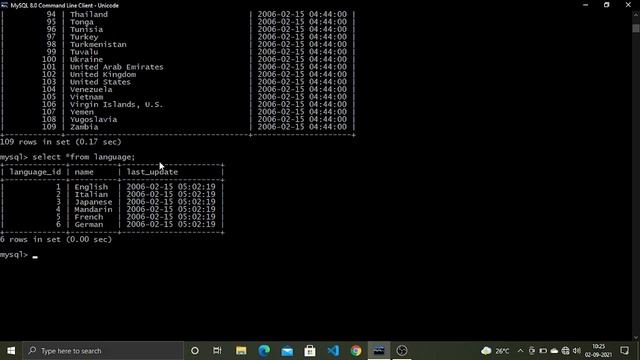Minimize the MySQL Command Line Client window
Viewport: 640px width, 360px height.
[x=585, y=5]
